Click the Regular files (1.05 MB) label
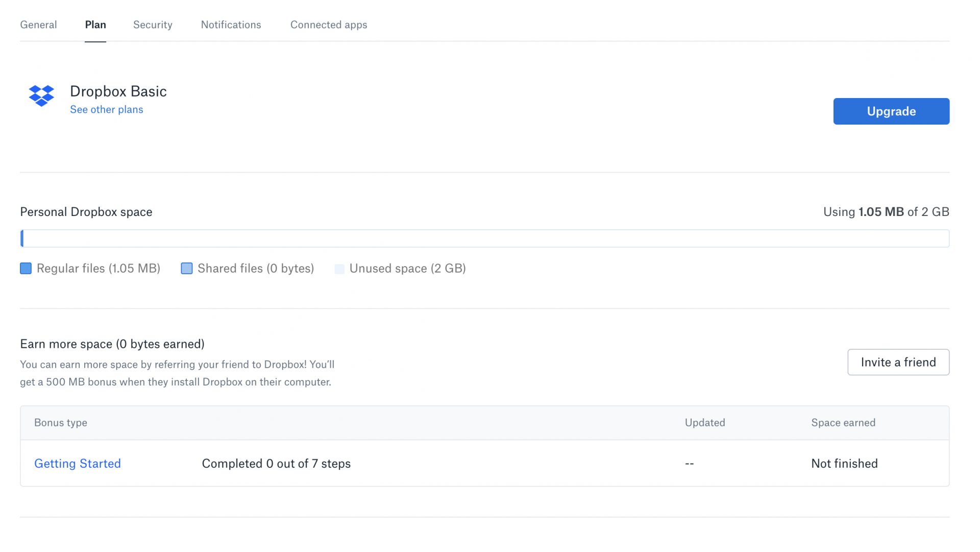Image resolution: width=980 pixels, height=552 pixels. pyautogui.click(x=99, y=269)
